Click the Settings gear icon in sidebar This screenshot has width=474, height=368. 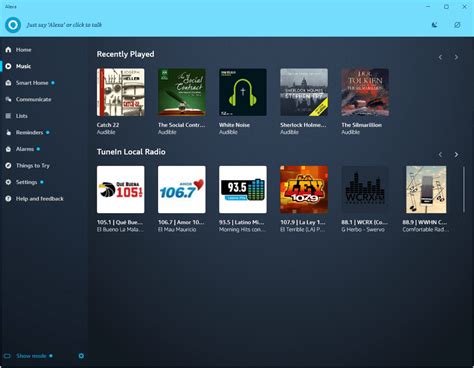8,182
